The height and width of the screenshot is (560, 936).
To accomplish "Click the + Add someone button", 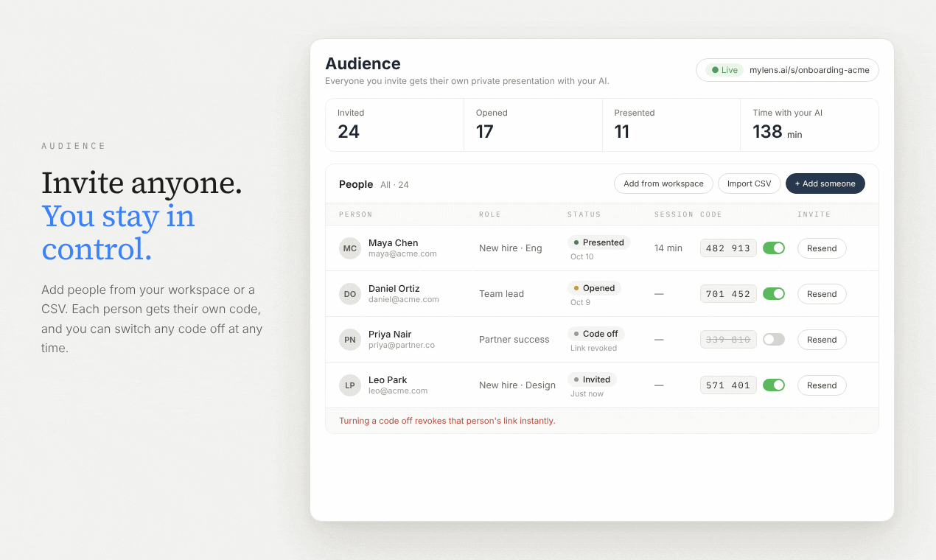I will tap(825, 183).
